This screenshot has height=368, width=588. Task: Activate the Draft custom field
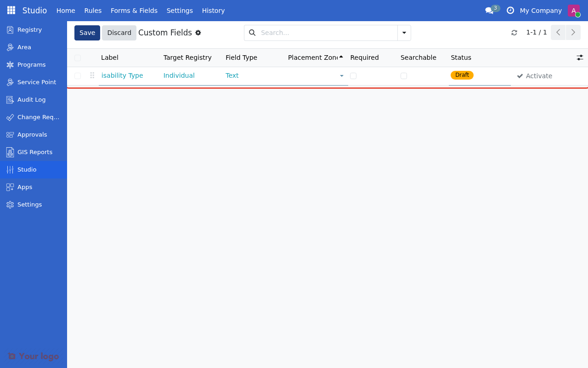535,75
